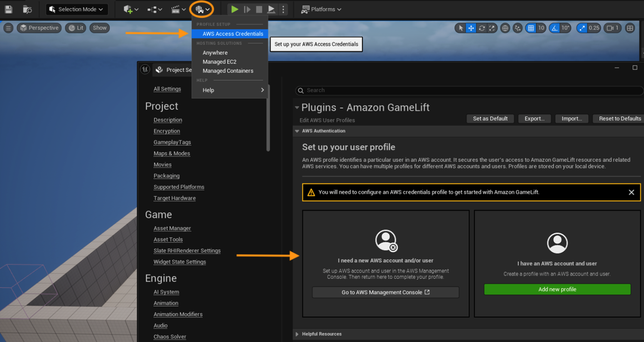This screenshot has width=644, height=342.
Task: Change the Lit view mode button
Action: pos(76,28)
